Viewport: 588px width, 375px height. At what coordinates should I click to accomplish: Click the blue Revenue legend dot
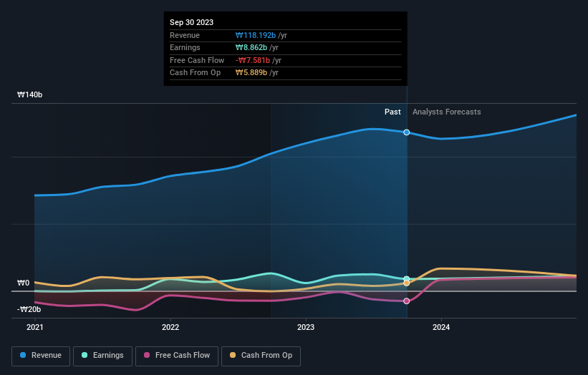pos(23,355)
